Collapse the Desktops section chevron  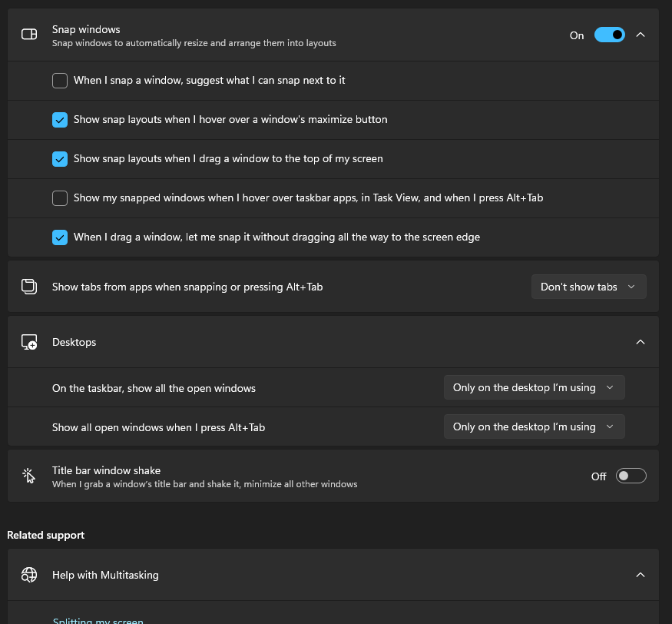click(x=641, y=342)
